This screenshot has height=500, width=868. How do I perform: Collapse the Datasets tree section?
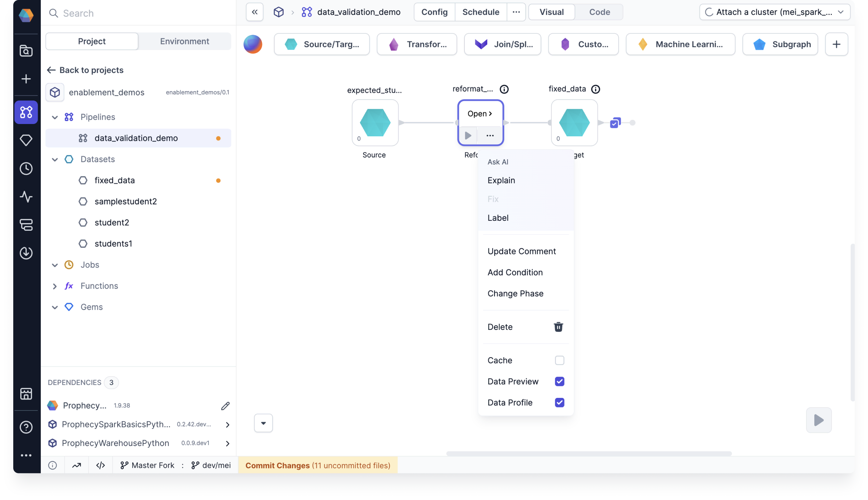click(x=55, y=160)
